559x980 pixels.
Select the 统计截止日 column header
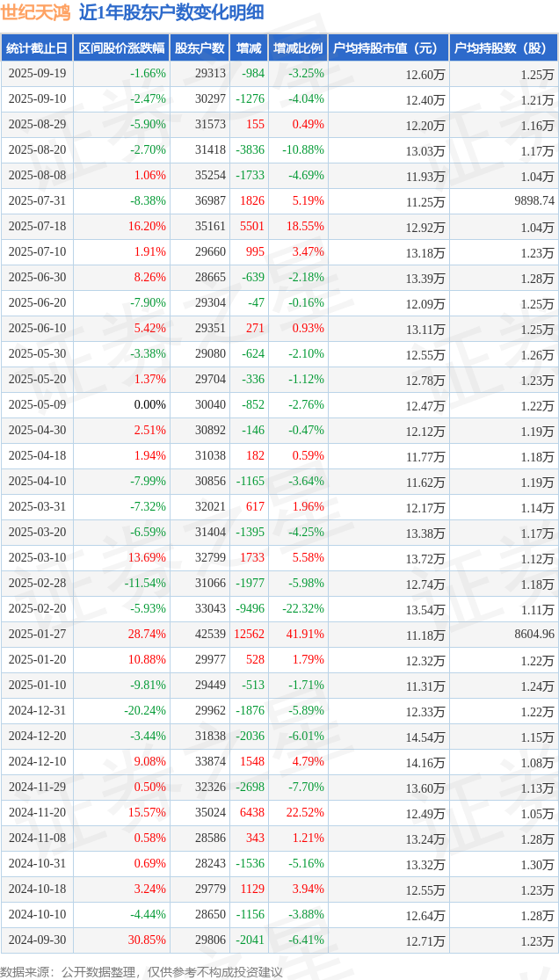(37, 48)
